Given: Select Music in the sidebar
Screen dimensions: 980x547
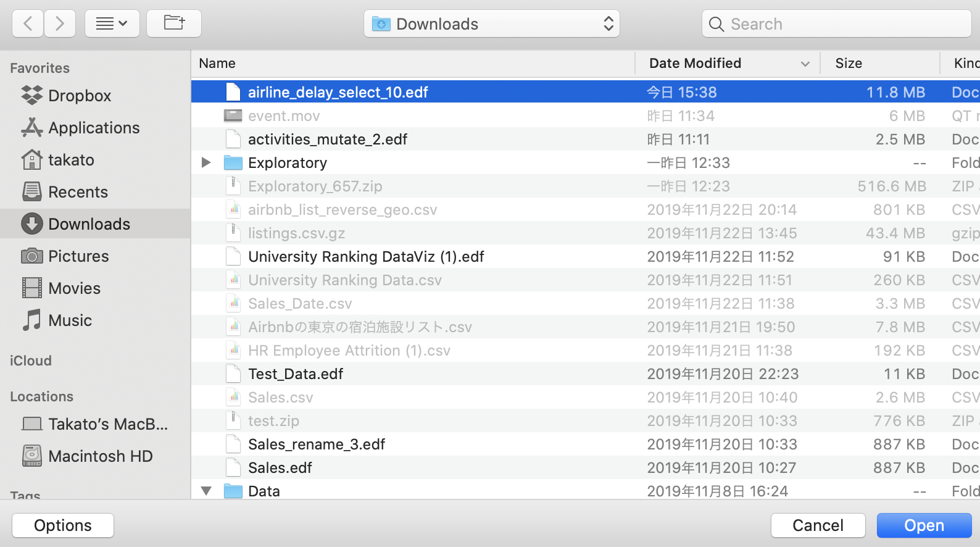Looking at the screenshot, I should [70, 320].
